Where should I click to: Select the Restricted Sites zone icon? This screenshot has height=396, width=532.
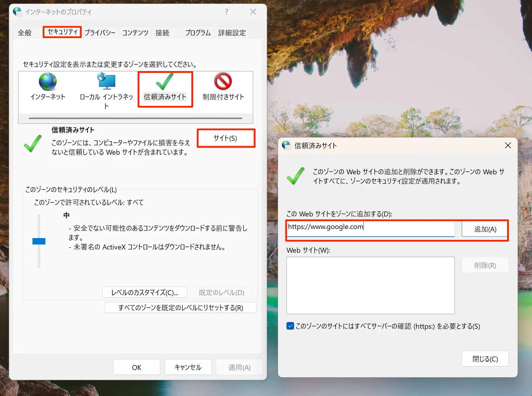[223, 82]
